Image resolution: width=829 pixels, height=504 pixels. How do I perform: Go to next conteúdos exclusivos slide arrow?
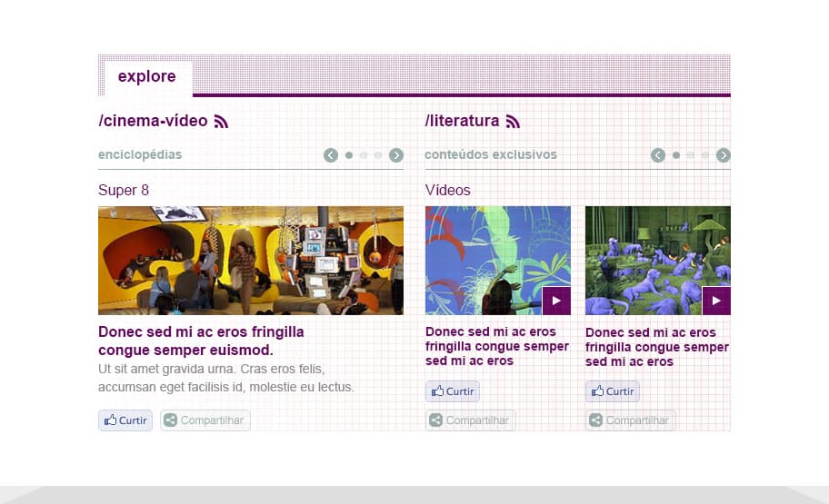pyautogui.click(x=723, y=155)
